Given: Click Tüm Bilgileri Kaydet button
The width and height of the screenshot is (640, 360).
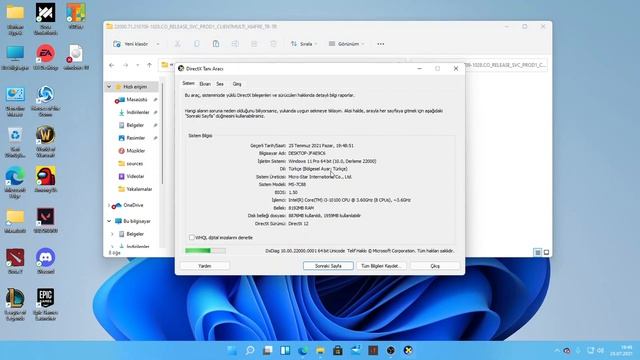Looking at the screenshot, I should pyautogui.click(x=381, y=266).
